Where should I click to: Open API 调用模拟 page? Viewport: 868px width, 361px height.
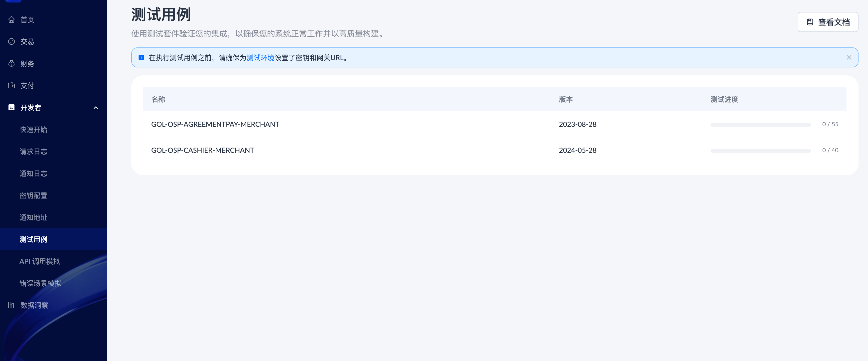click(39, 261)
